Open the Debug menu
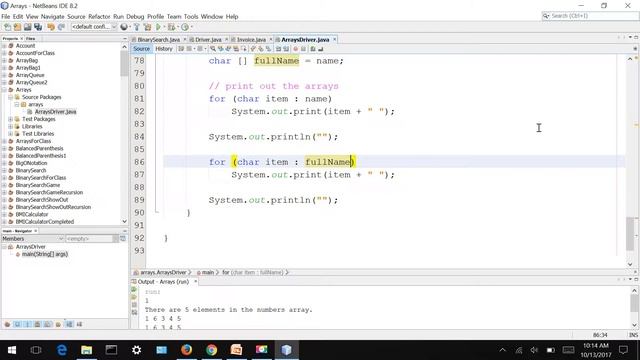640x360 pixels. coord(135,16)
